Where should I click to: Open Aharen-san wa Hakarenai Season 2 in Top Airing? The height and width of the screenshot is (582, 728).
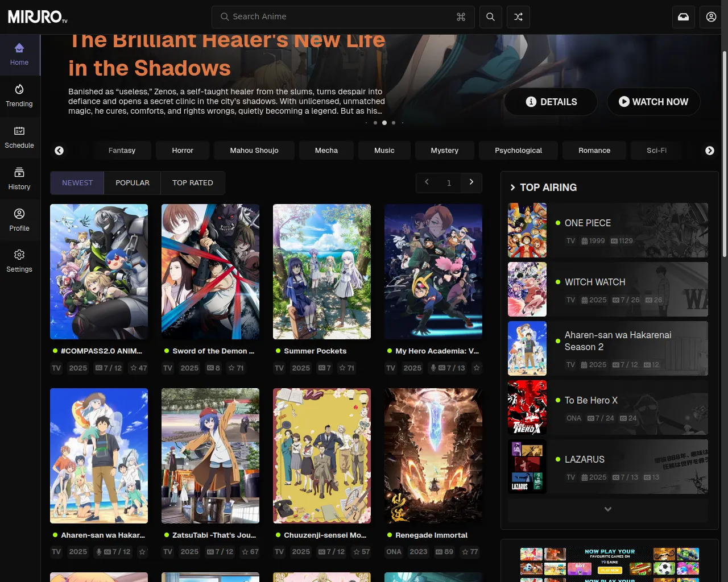click(x=608, y=348)
